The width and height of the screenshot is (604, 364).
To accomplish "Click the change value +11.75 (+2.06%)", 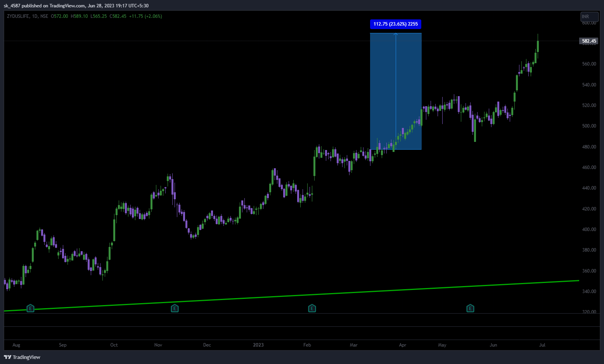I will click(145, 16).
